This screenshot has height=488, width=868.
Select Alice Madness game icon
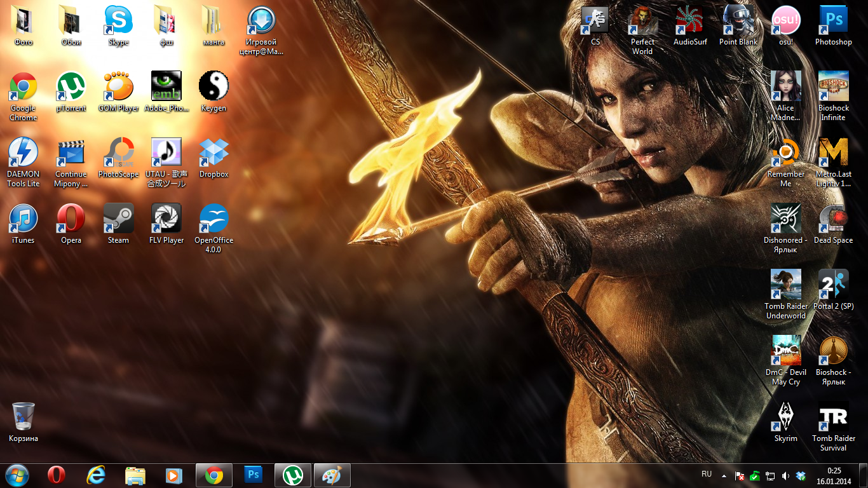tap(786, 96)
